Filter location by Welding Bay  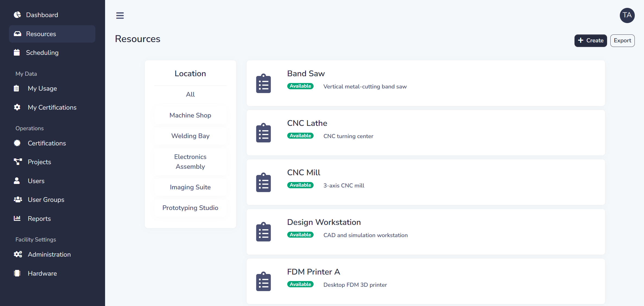coord(190,136)
